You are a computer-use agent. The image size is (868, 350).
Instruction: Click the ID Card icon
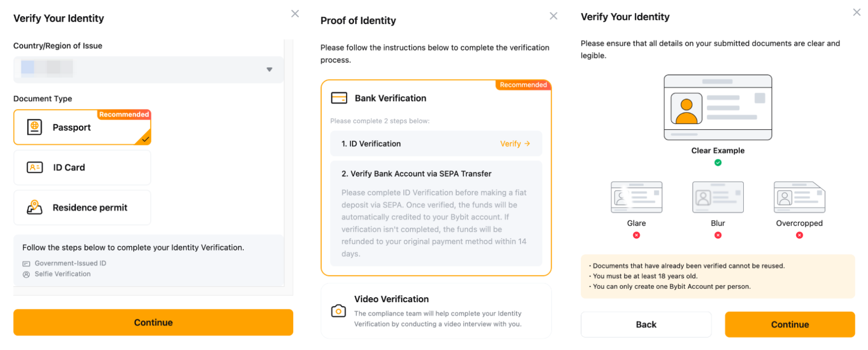[34, 167]
